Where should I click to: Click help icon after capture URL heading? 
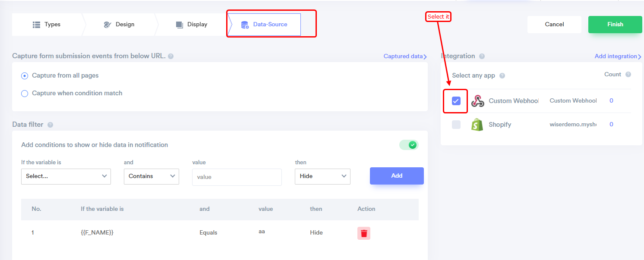tap(171, 56)
